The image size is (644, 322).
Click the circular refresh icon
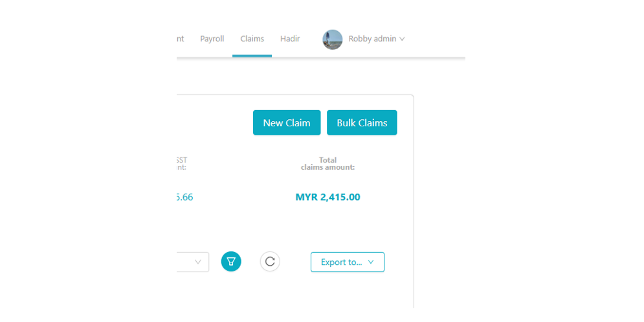pos(270,262)
